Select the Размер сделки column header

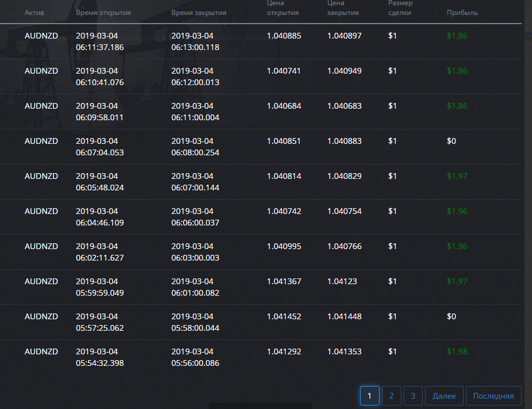(x=400, y=8)
